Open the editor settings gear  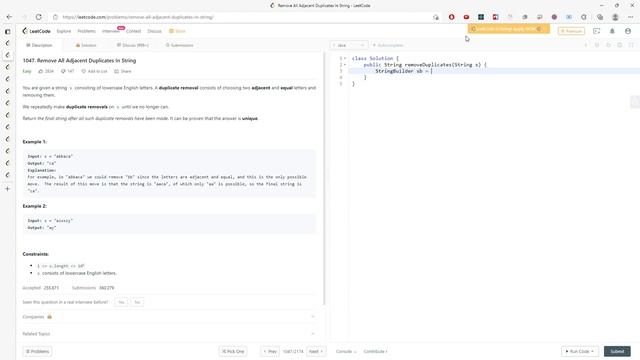[620, 45]
